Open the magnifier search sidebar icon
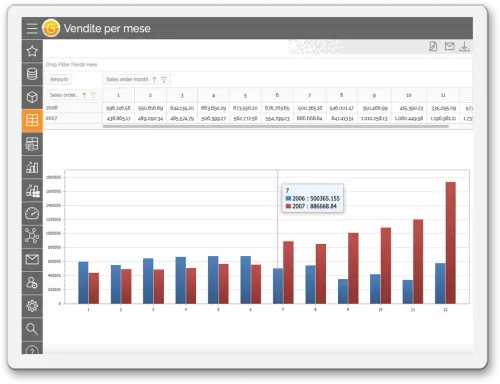The height and width of the screenshot is (384, 500). point(32,329)
